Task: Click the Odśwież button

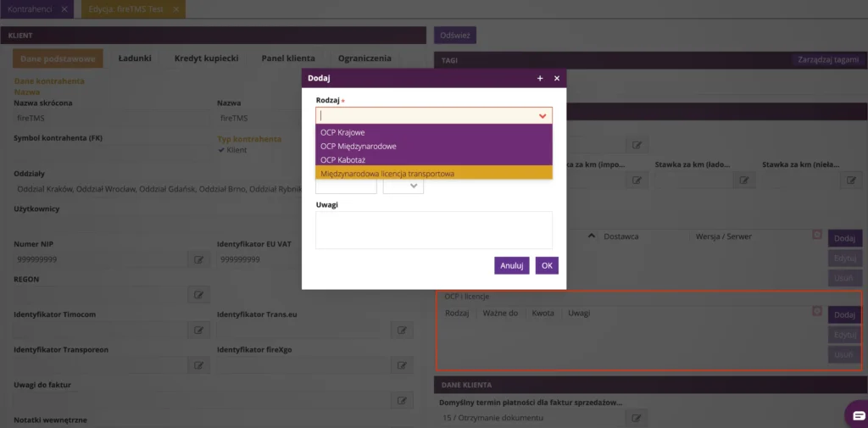Action: (455, 35)
